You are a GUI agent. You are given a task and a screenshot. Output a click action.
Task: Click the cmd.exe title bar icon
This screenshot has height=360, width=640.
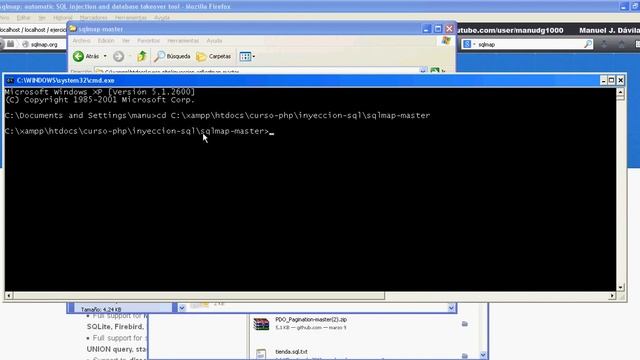(10, 80)
